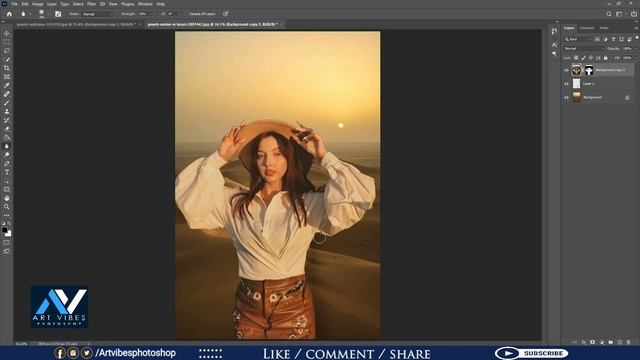Click the foreground color swatch
Viewport: 640px width, 360px height.
click(4, 230)
